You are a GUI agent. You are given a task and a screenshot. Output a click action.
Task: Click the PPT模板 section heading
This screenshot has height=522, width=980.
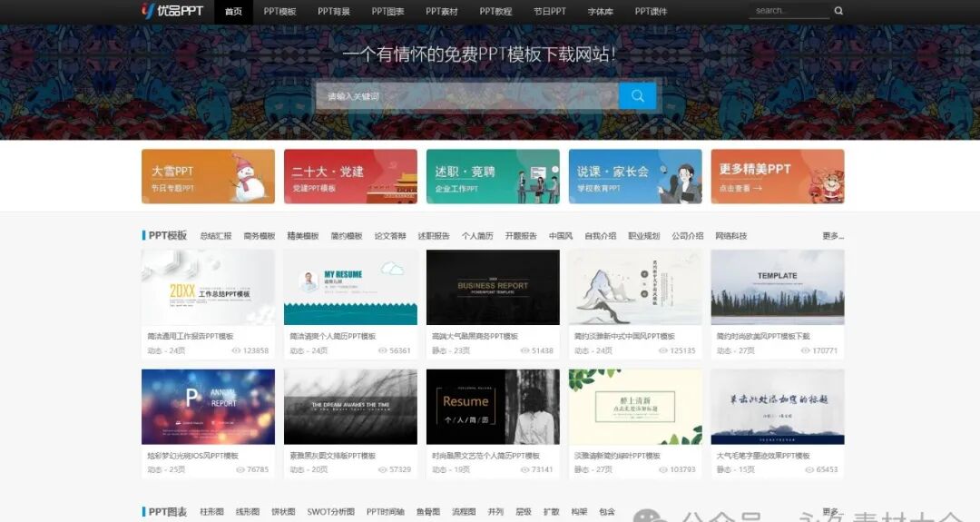(168, 235)
